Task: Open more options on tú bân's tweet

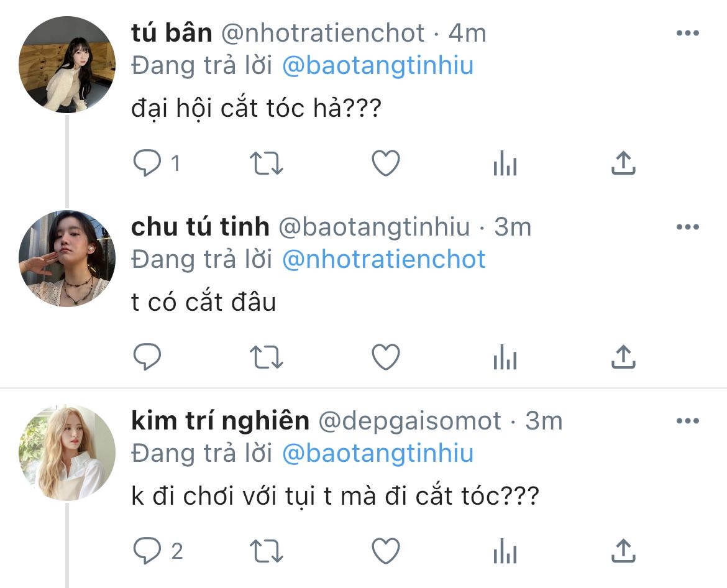Action: (687, 33)
